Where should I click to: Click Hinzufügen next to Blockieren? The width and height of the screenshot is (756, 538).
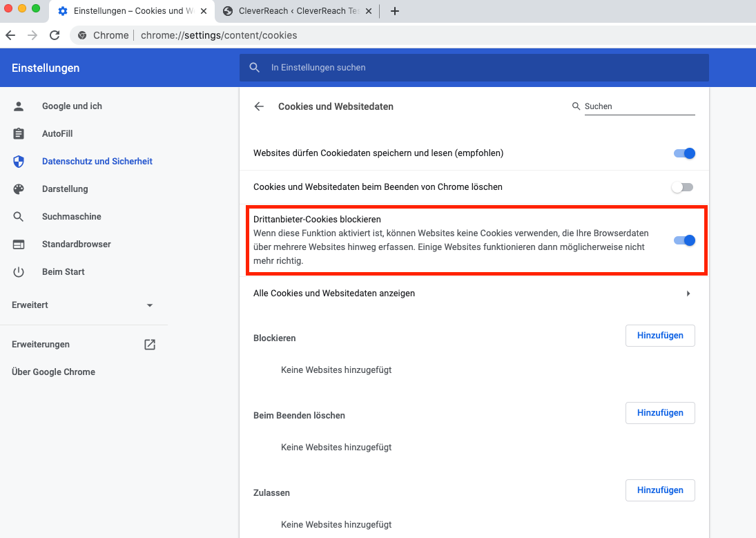coord(660,336)
